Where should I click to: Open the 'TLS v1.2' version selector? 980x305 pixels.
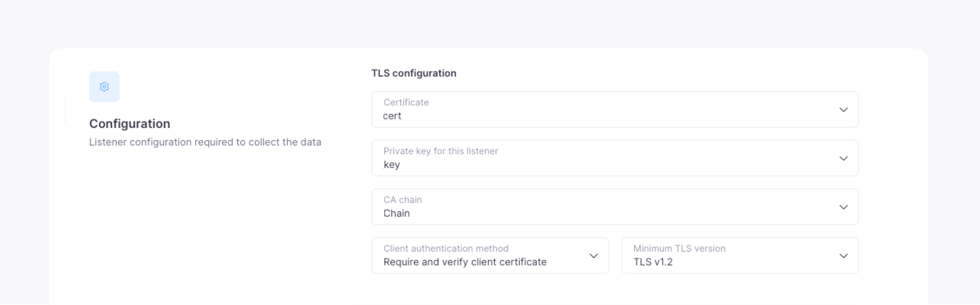point(653,262)
